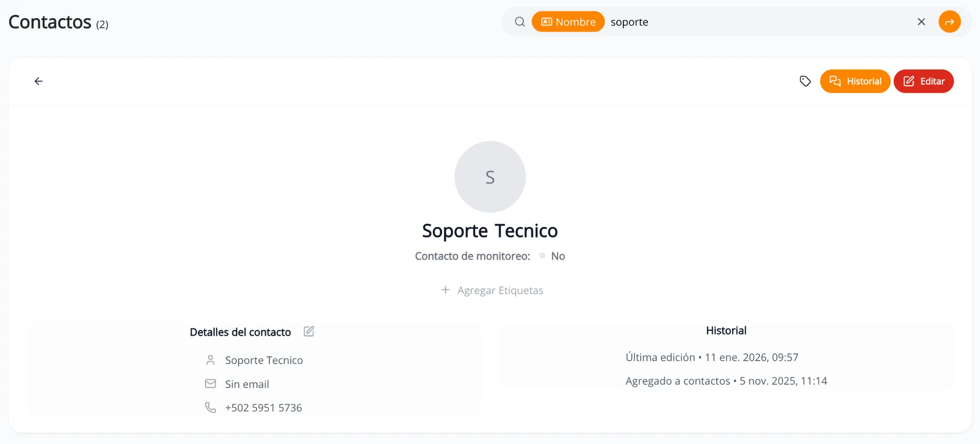Open the search magnifier icon
The image size is (980, 444).
pyautogui.click(x=520, y=22)
